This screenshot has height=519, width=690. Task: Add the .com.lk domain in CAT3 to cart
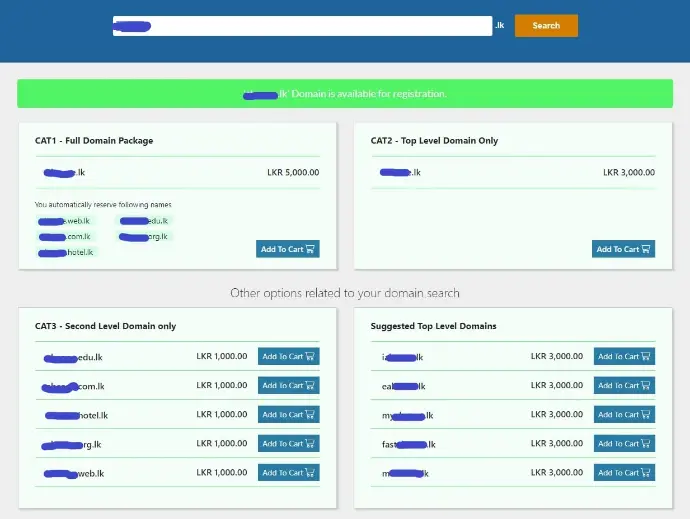tap(288, 385)
